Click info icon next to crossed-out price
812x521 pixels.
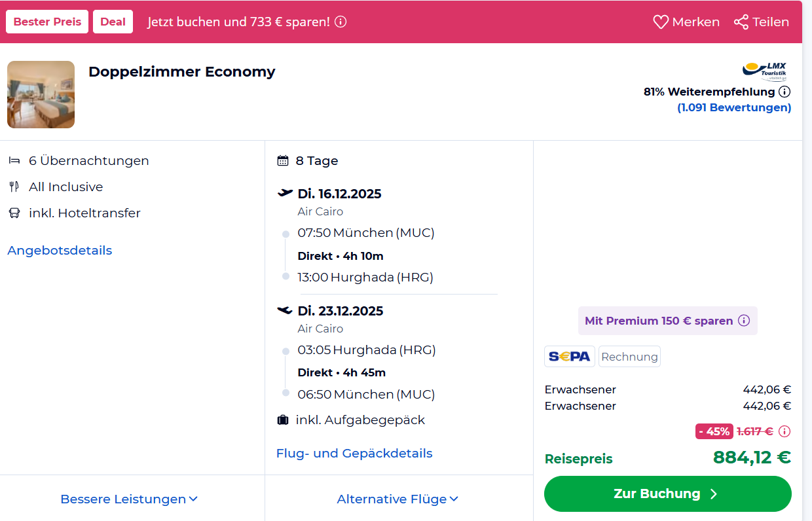784,431
